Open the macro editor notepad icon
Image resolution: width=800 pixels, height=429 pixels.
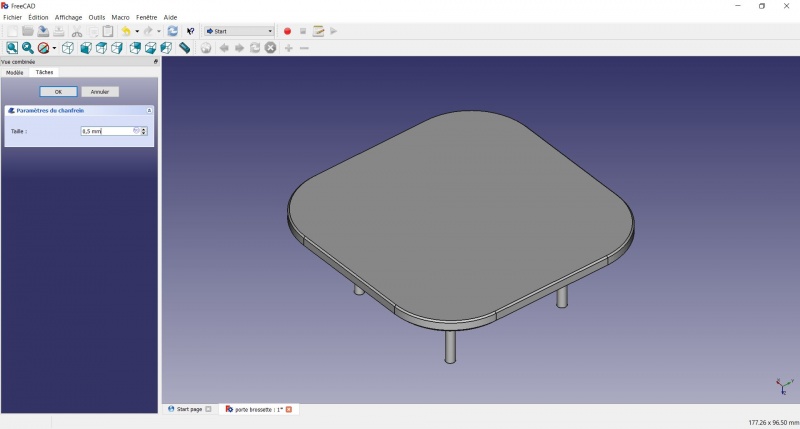click(318, 31)
